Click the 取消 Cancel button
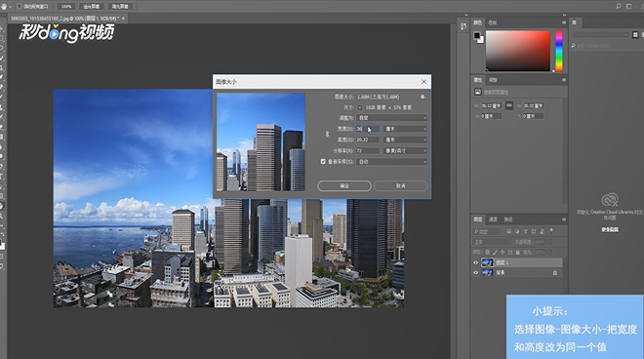 (400, 186)
